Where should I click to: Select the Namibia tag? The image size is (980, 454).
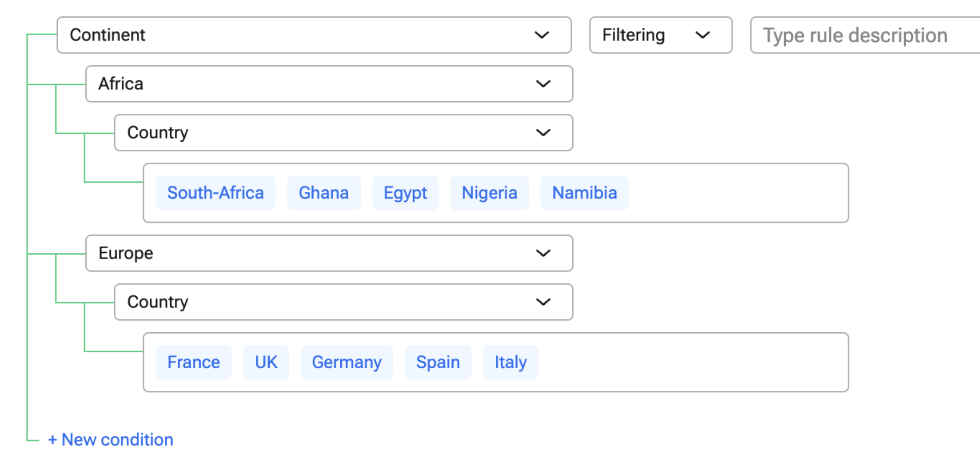[x=584, y=193]
